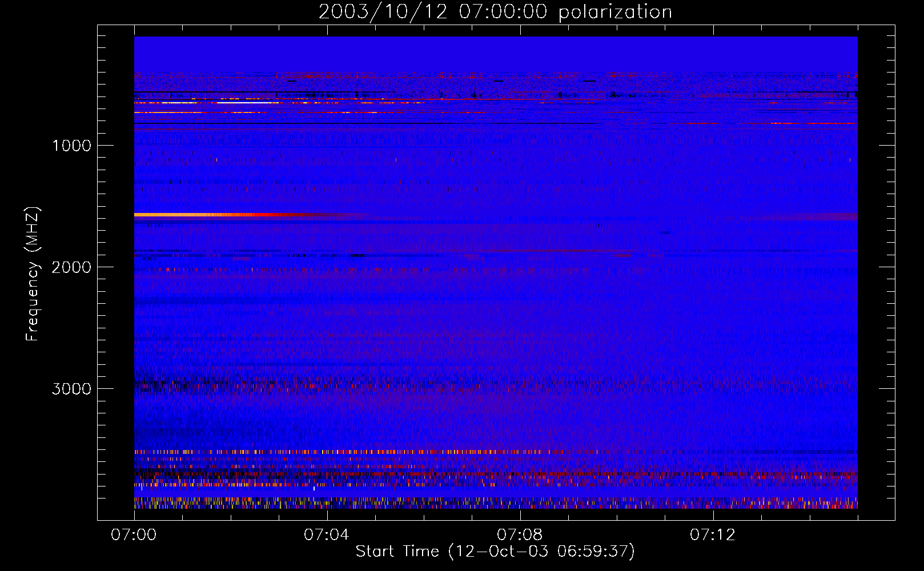Click the 3000 frequency tick label
Viewport: 924px width, 571px height.
coord(71,389)
